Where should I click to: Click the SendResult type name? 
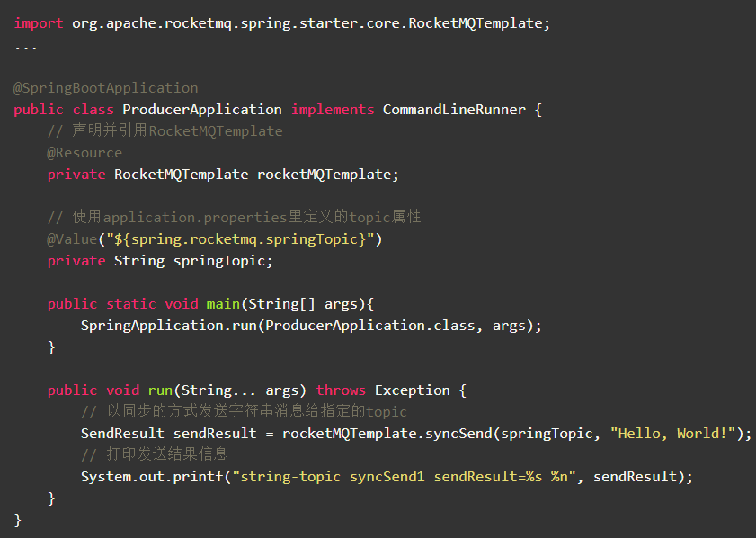(x=122, y=434)
